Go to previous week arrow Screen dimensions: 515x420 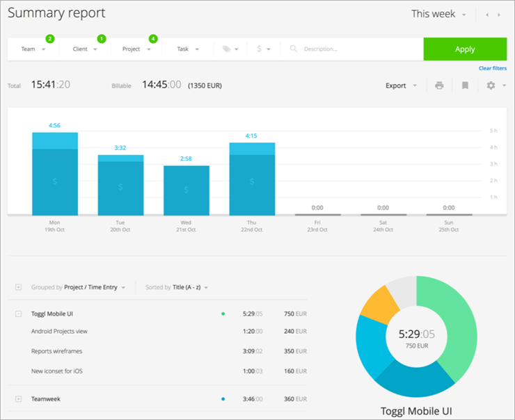point(487,15)
